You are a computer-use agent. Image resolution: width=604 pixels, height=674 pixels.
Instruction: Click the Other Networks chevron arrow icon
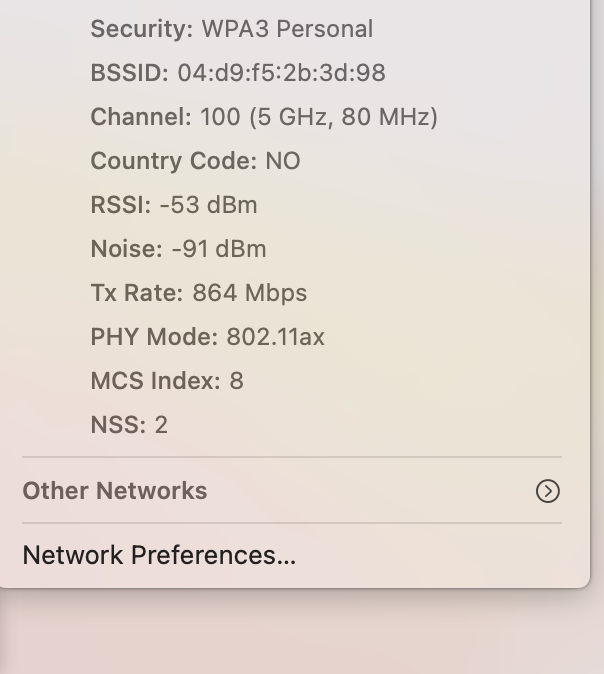click(x=548, y=491)
